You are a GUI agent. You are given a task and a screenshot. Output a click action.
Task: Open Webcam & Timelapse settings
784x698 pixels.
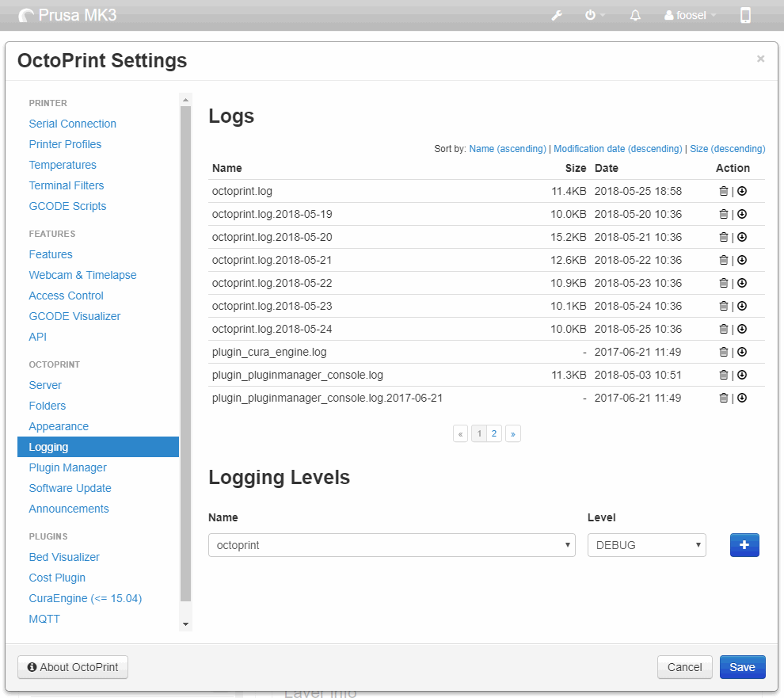coord(82,275)
